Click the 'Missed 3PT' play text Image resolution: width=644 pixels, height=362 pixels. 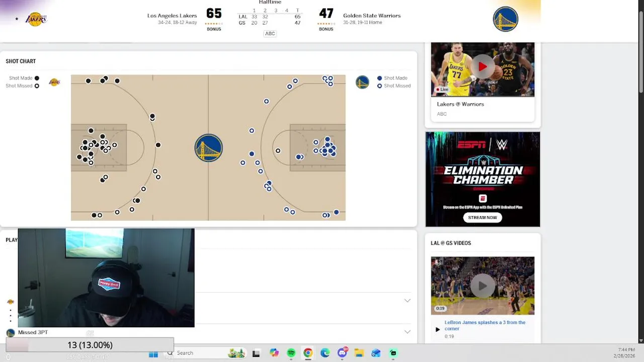tap(33, 332)
